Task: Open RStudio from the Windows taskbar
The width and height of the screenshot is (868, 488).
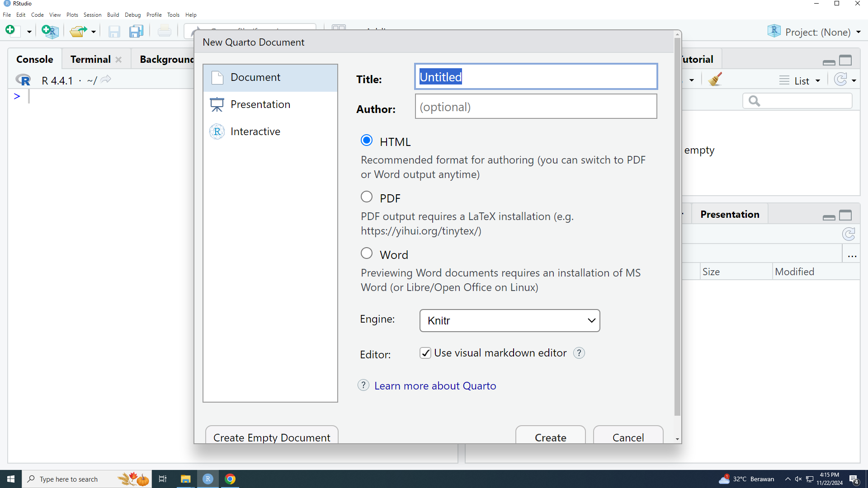Action: [208, 479]
